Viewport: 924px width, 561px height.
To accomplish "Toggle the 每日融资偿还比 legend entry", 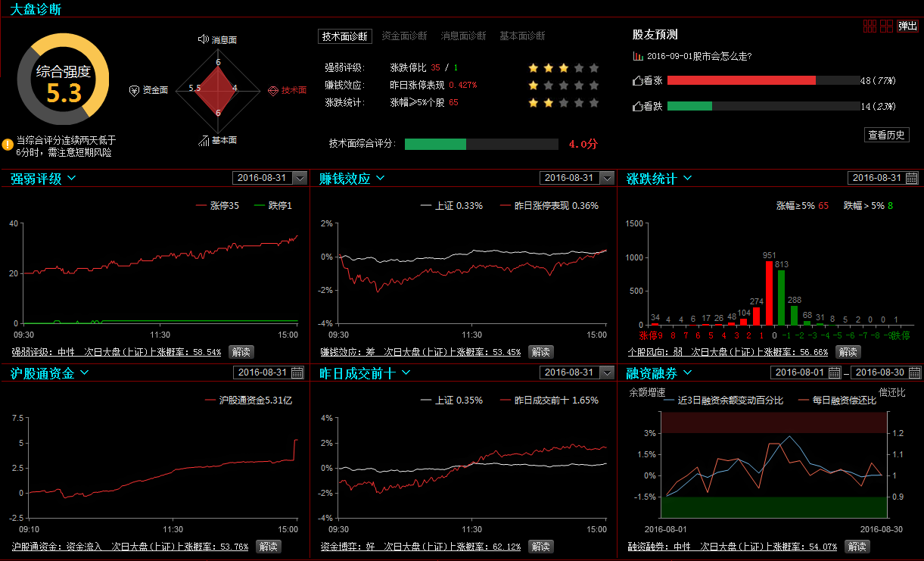I will coord(837,400).
